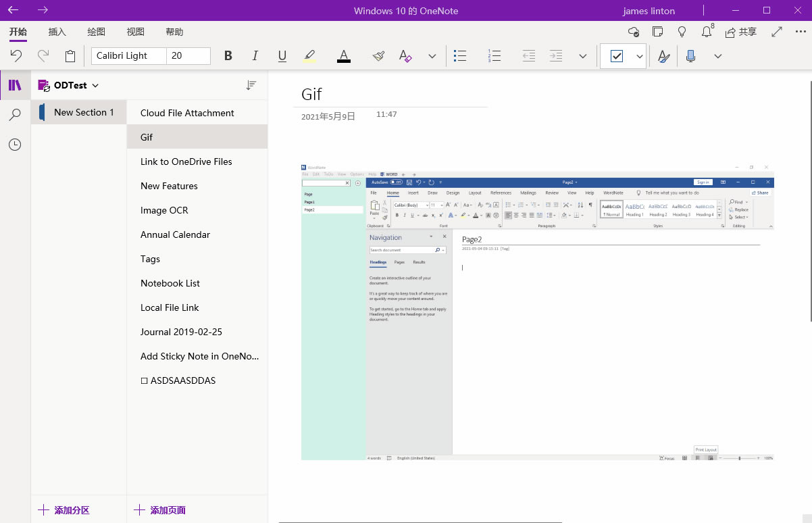Switch to the 插入 ribbon tab
The height and width of the screenshot is (523, 812).
click(57, 32)
